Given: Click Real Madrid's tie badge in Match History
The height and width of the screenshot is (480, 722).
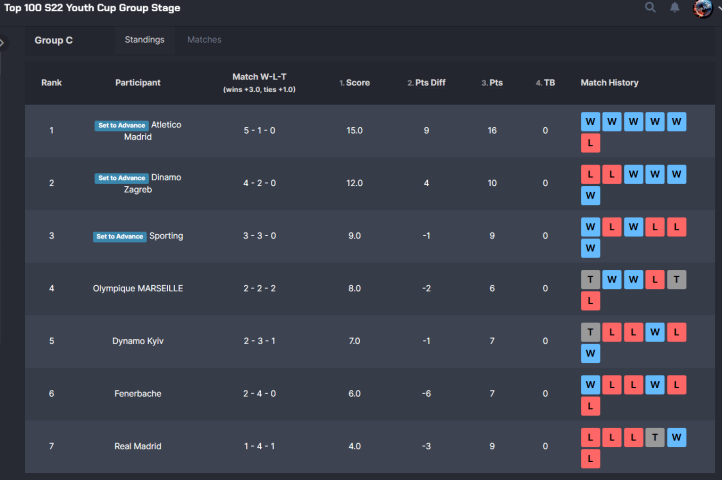Looking at the screenshot, I should click(655, 437).
